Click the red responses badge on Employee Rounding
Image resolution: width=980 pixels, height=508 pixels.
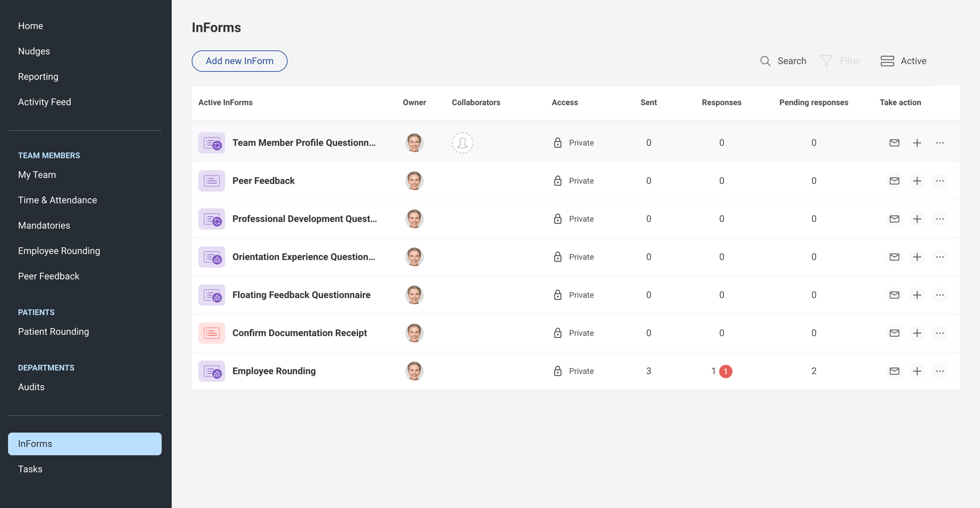725,371
